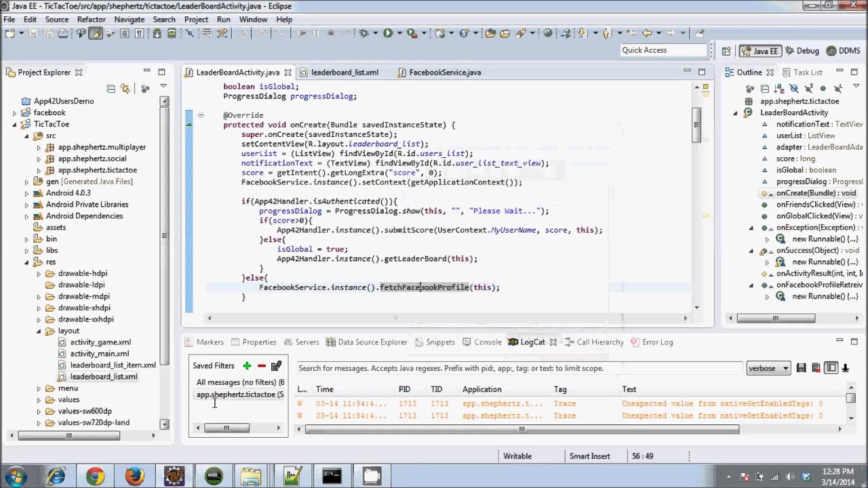Click Link with Editor in Project Explorer

[x=125, y=89]
